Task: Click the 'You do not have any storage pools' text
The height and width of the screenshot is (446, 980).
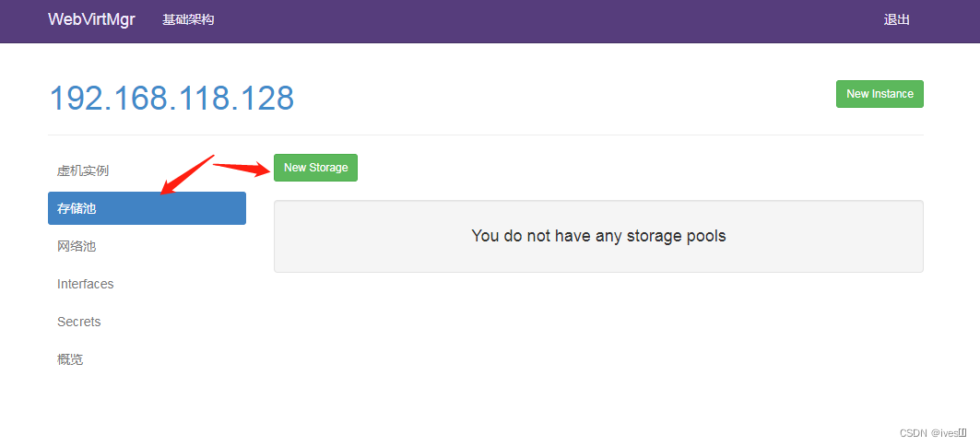Action: point(598,236)
